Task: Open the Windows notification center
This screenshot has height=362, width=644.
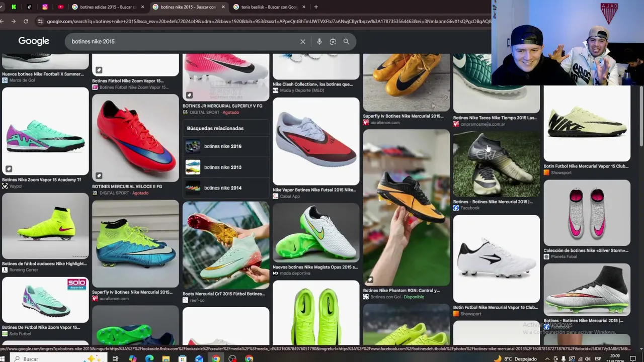Action: (633, 358)
